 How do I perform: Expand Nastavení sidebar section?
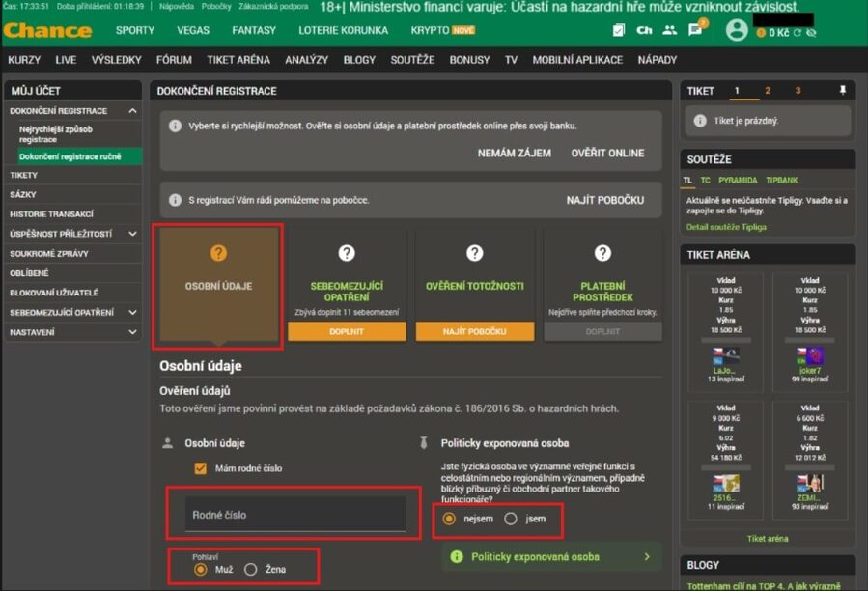click(132, 332)
